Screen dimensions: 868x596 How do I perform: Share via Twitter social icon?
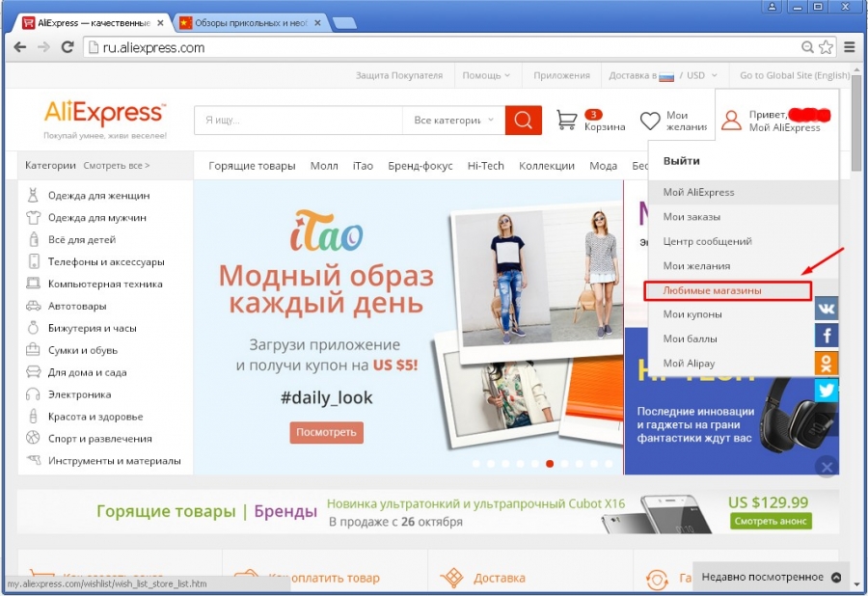coord(827,390)
